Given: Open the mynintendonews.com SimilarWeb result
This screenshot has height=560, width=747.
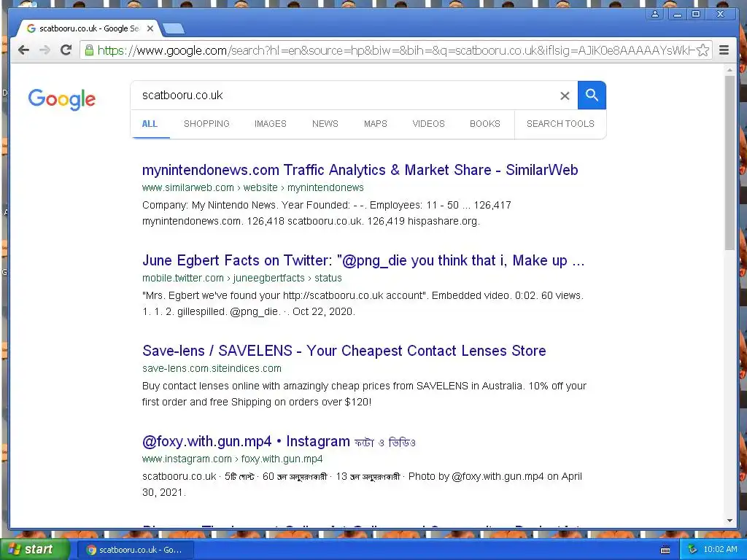Looking at the screenshot, I should 360,170.
